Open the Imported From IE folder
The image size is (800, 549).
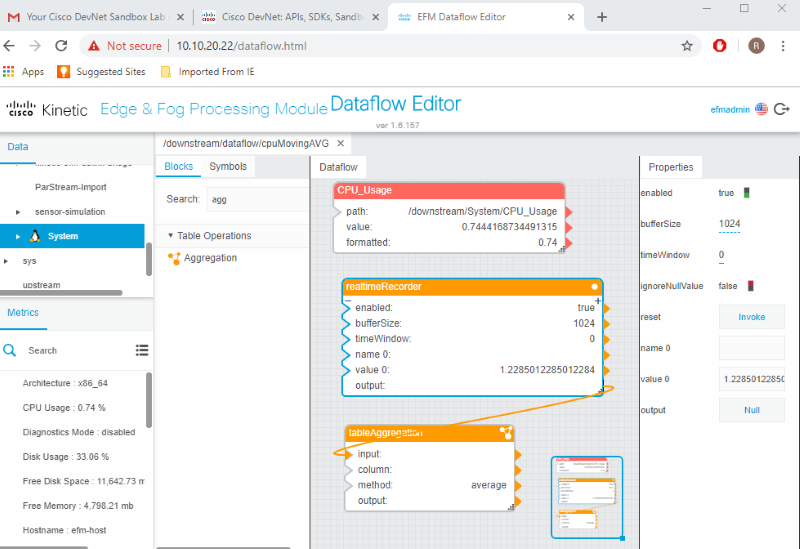[x=207, y=72]
